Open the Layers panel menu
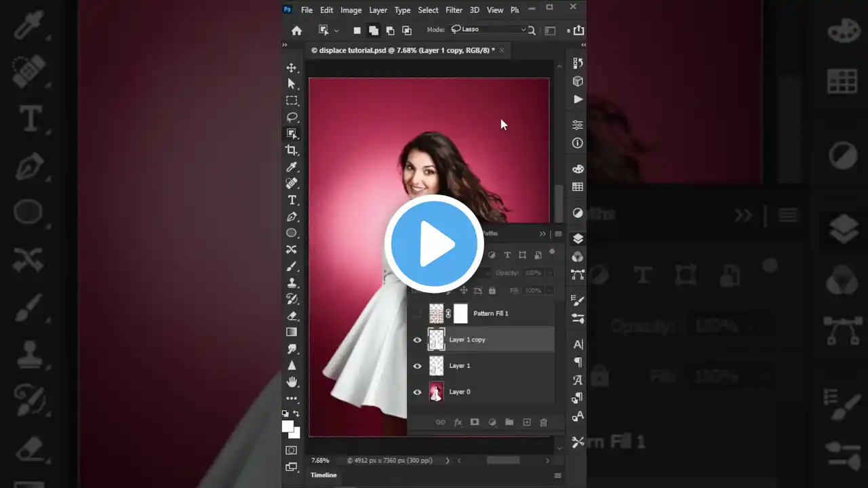Image resolution: width=868 pixels, height=488 pixels. point(557,233)
